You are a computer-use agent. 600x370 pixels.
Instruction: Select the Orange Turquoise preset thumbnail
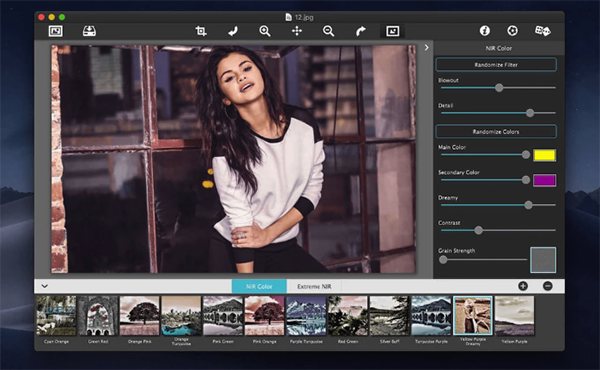[x=181, y=316]
